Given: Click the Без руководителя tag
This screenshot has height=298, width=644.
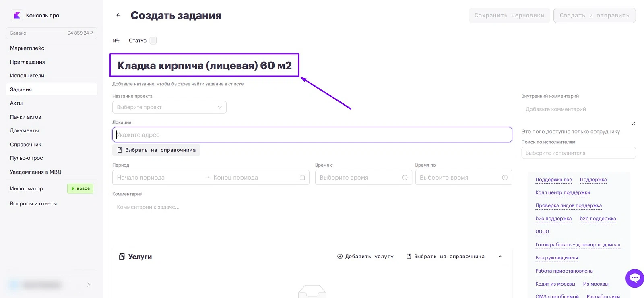Looking at the screenshot, I should 557,258.
